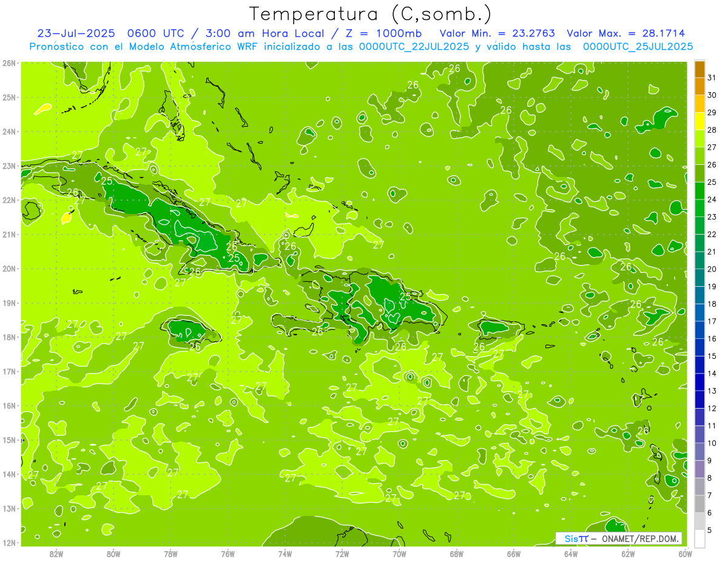Click the '13N' latitude axis label
Image resolution: width=728 pixels, height=562 pixels.
tap(9, 508)
